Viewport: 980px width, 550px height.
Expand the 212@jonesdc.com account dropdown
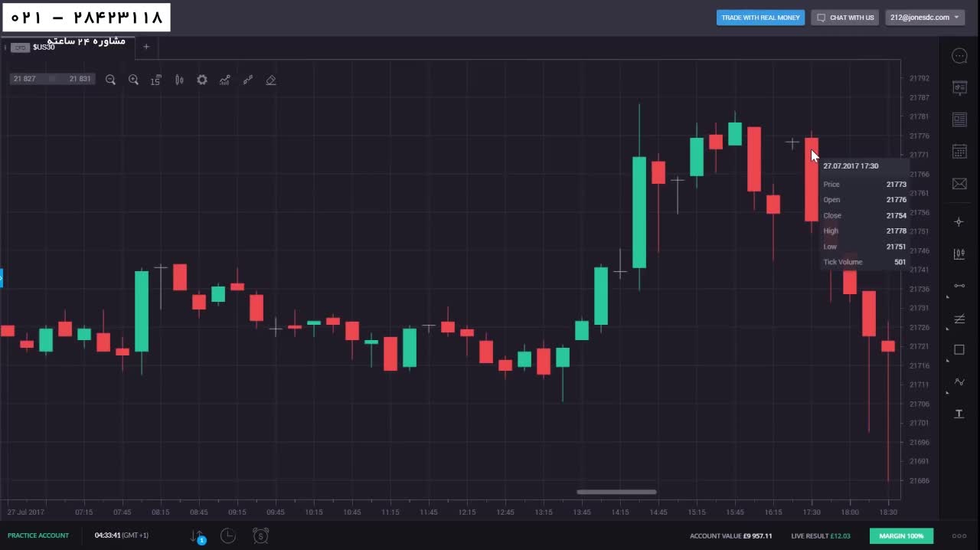point(925,18)
